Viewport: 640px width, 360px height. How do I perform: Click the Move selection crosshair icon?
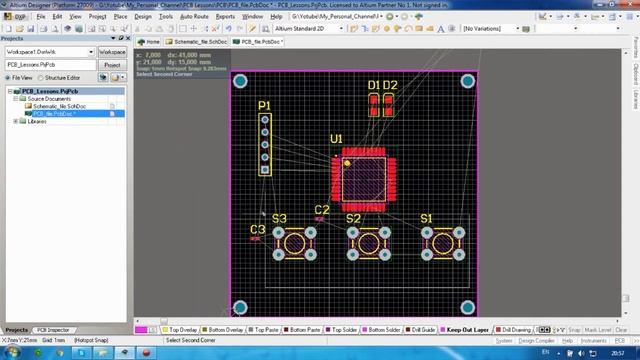tap(194, 29)
